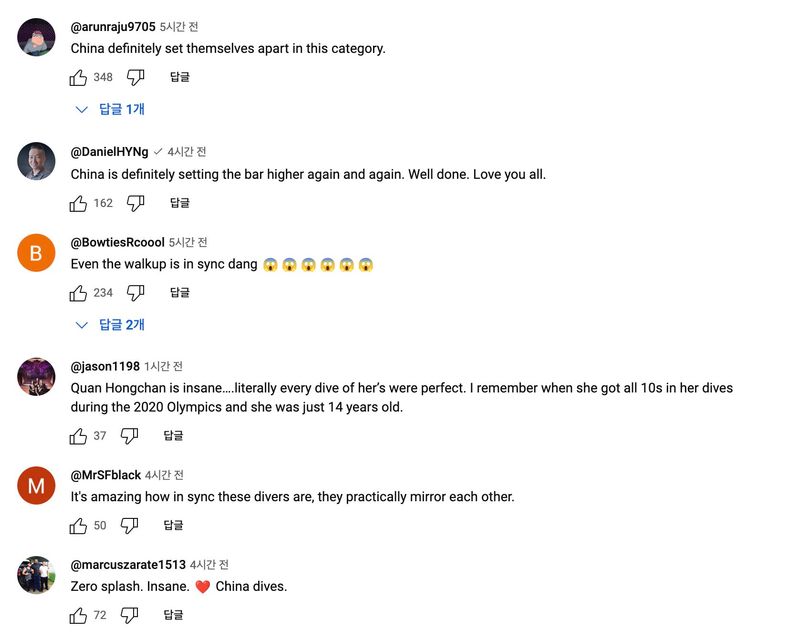This screenshot has height=640, width=788.
Task: Like the Zero splash comment
Action: click(x=79, y=616)
